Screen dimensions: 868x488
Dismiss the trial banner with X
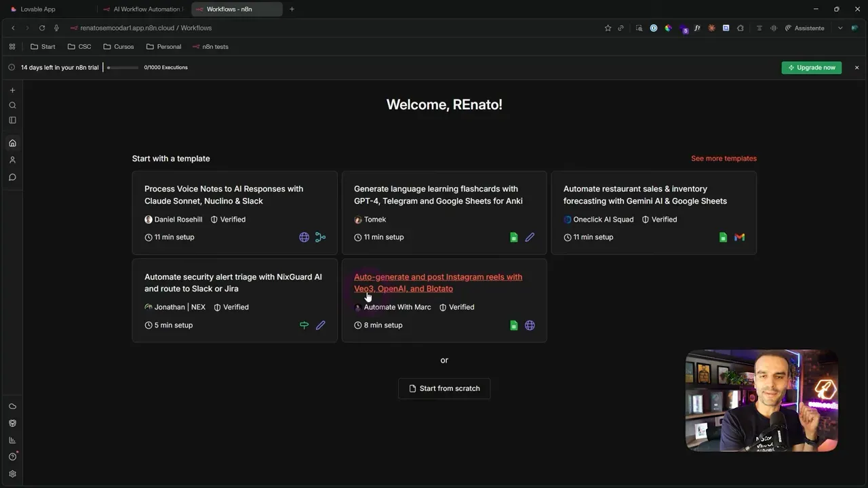coord(856,68)
